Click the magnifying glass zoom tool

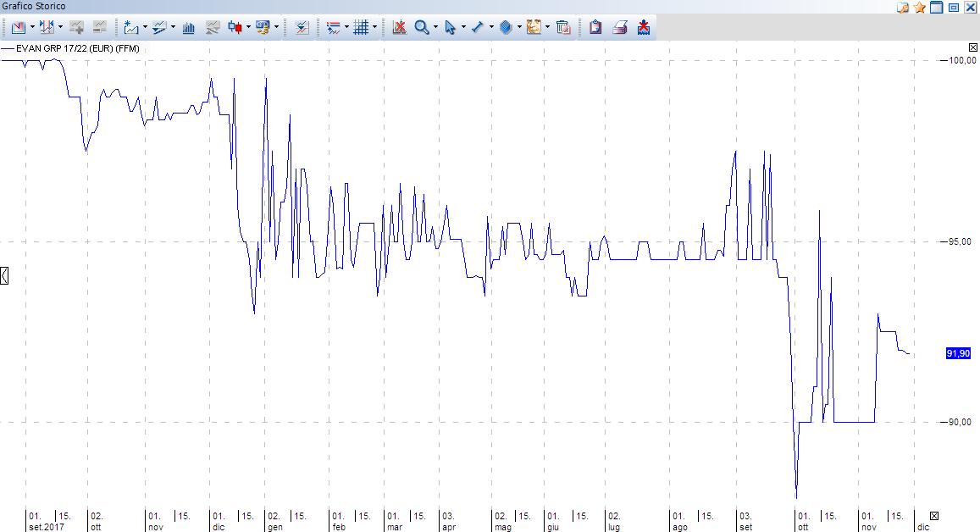coord(421,28)
